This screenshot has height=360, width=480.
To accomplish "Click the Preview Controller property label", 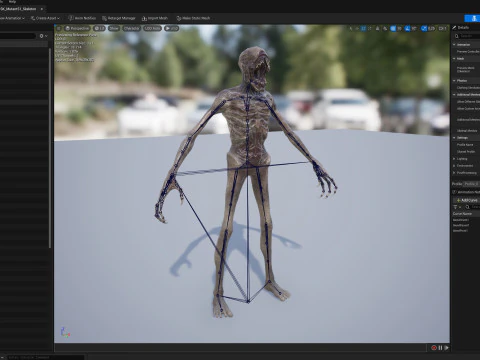I will (x=468, y=52).
